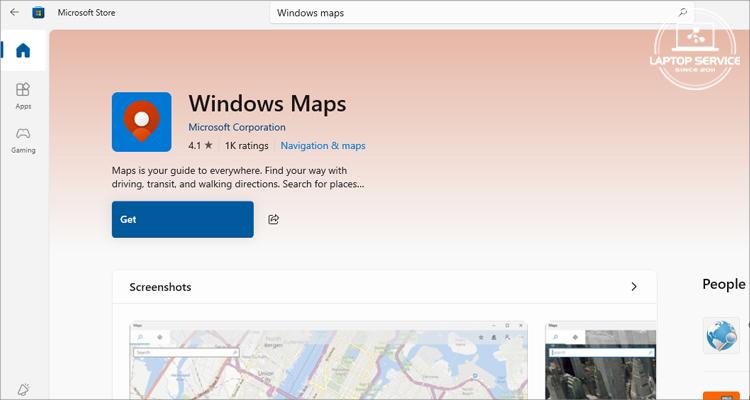Click the Share icon beside Get

274,219
